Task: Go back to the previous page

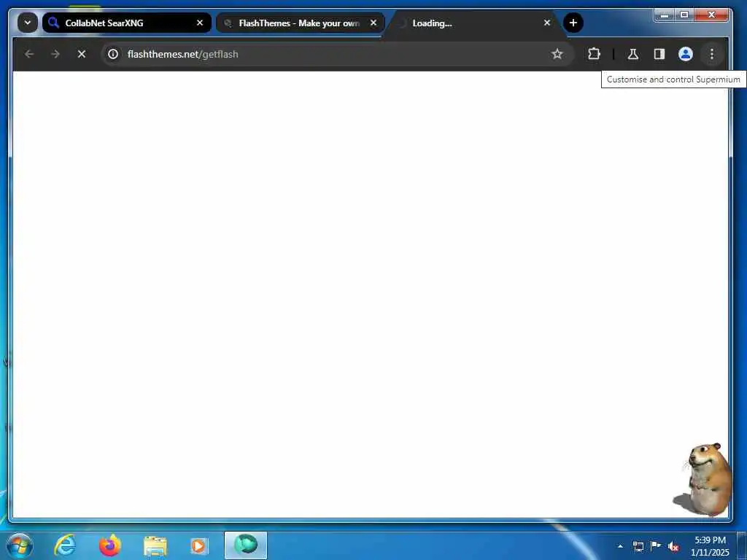Action: click(29, 54)
